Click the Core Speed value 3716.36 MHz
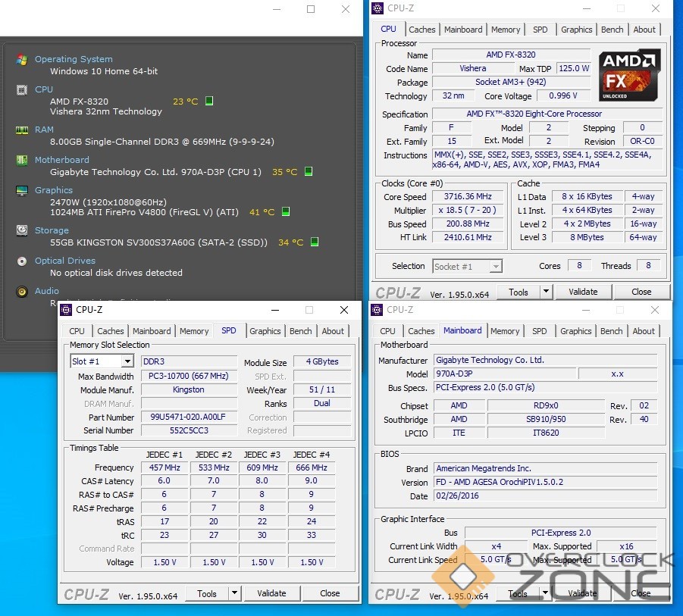 (468, 196)
